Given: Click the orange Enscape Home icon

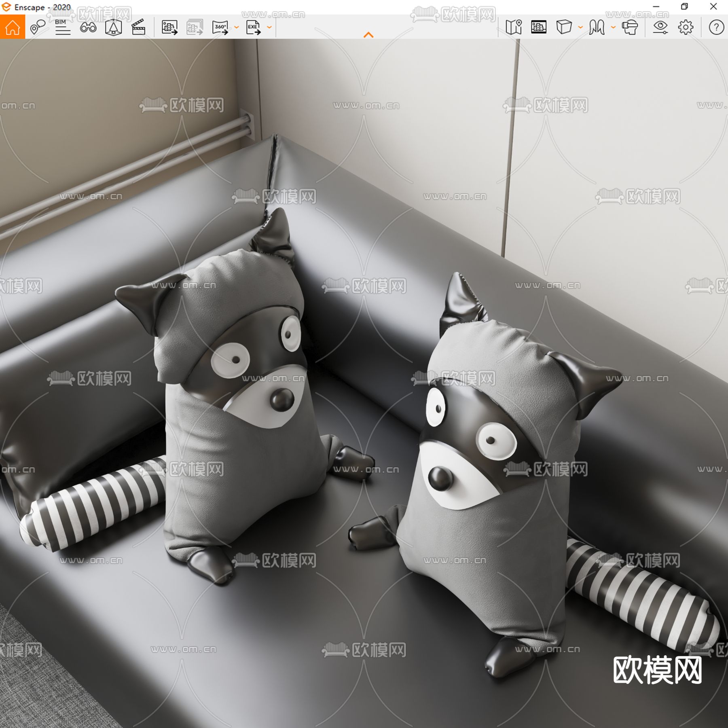Looking at the screenshot, I should [13, 28].
